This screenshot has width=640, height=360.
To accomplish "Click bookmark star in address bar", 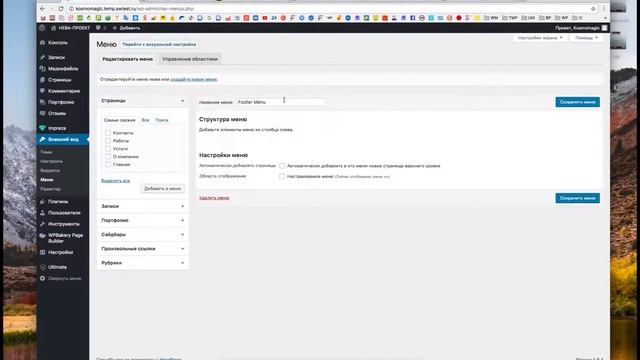I will click(593, 9).
